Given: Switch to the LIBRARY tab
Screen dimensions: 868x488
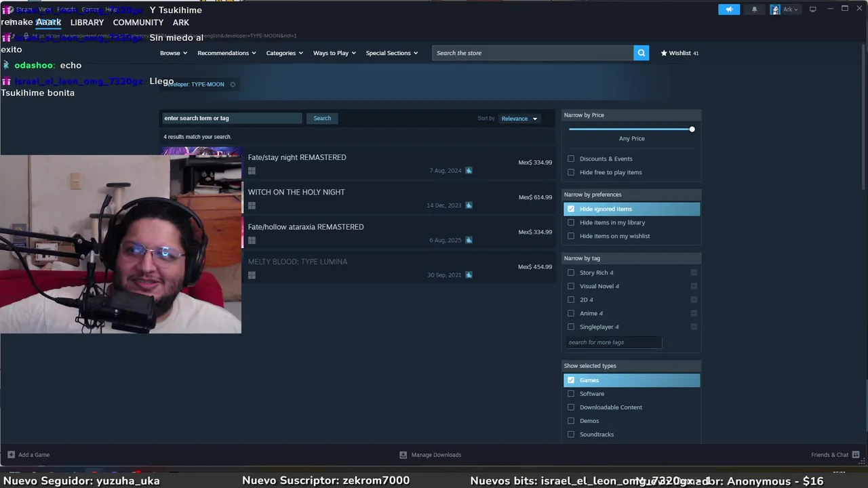Looking at the screenshot, I should point(87,22).
